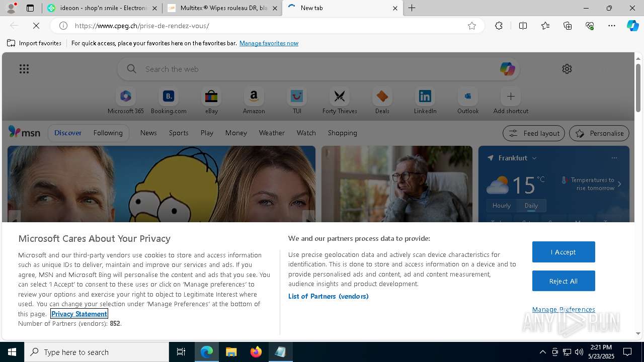Open the MSN logo home link
Viewport: 644px width, 362px height.
(x=24, y=132)
